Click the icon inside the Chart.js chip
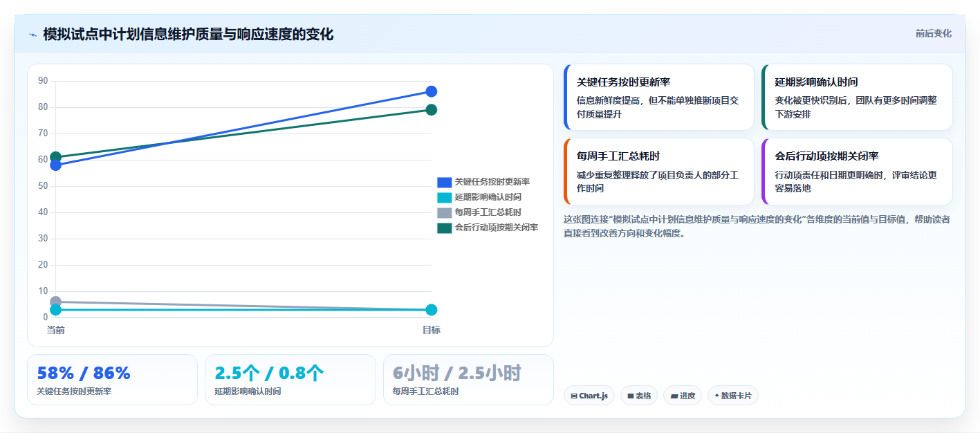The image size is (980, 433). pos(574,396)
